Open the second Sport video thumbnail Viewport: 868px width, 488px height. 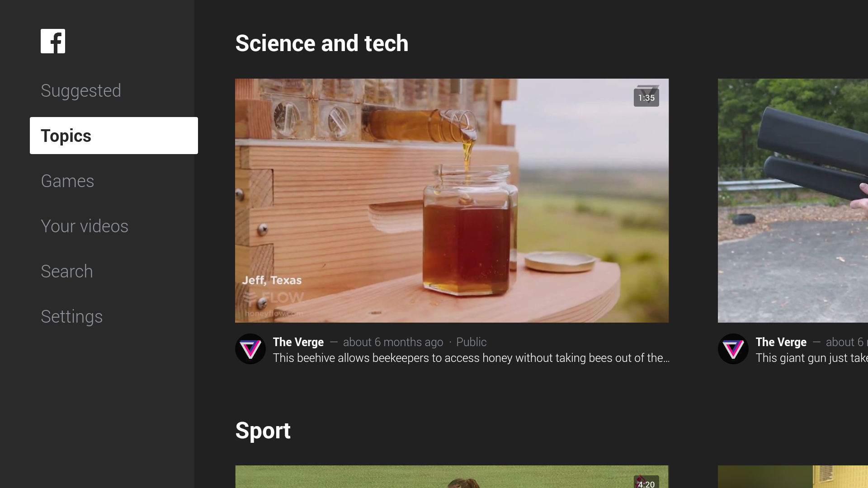[793, 477]
